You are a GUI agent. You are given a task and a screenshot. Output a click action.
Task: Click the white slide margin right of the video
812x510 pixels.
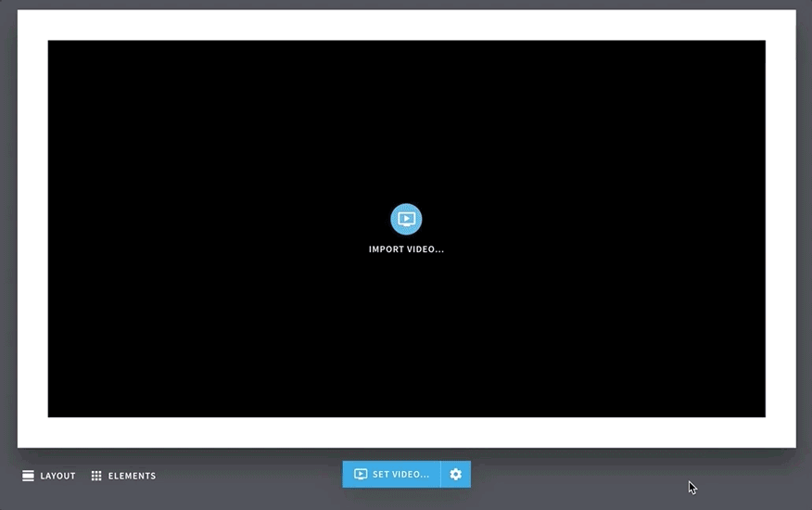pos(780,228)
